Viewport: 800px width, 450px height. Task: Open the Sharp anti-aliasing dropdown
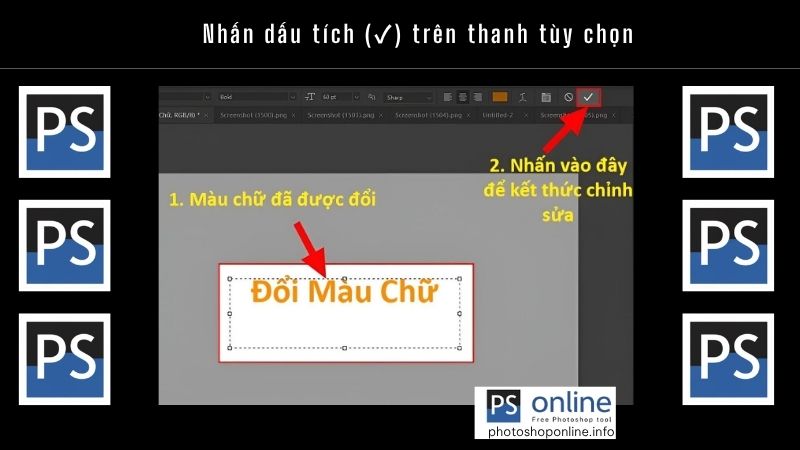click(x=409, y=97)
